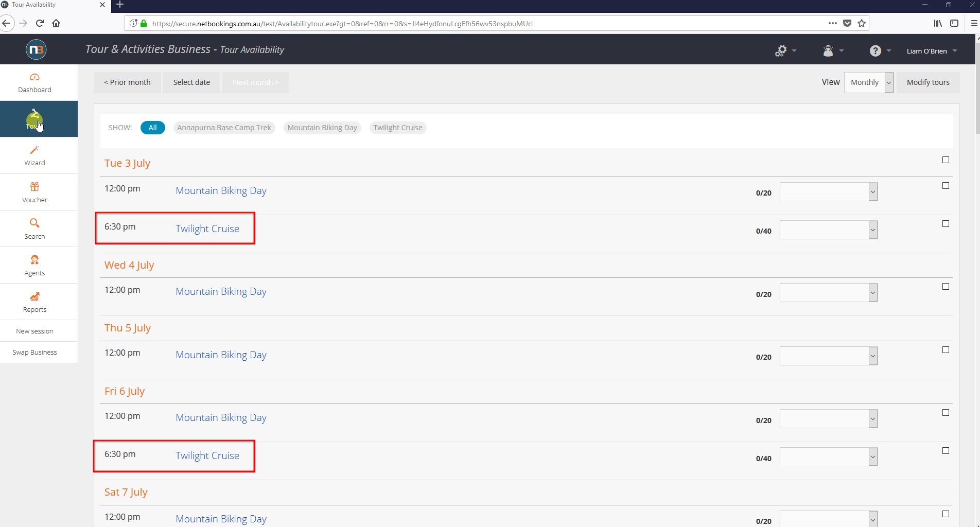
Task: Filter by Twilight Cruise pill
Action: 398,128
